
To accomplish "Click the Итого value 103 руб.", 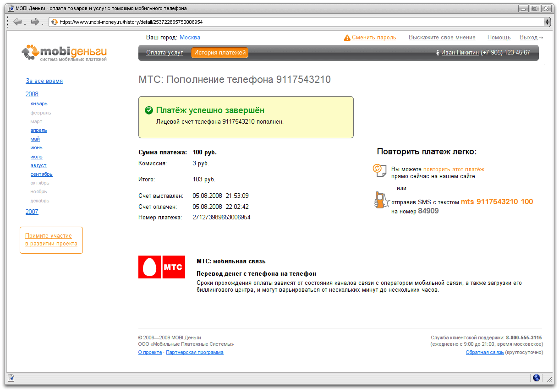I will [x=204, y=180].
